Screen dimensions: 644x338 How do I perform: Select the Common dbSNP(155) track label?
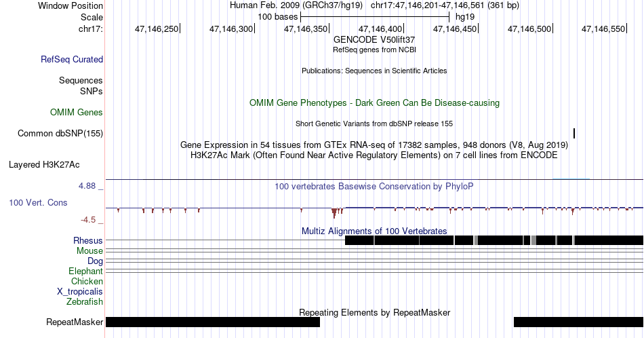(x=60, y=133)
